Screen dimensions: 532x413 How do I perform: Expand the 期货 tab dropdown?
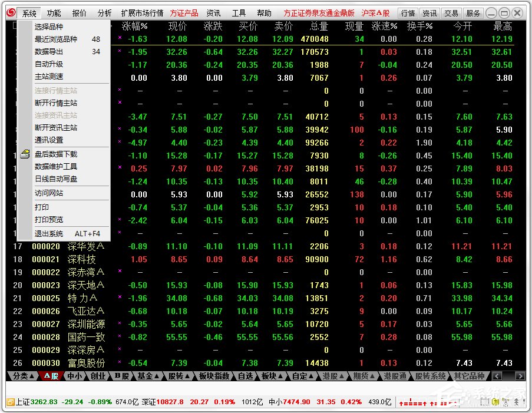click(364, 376)
